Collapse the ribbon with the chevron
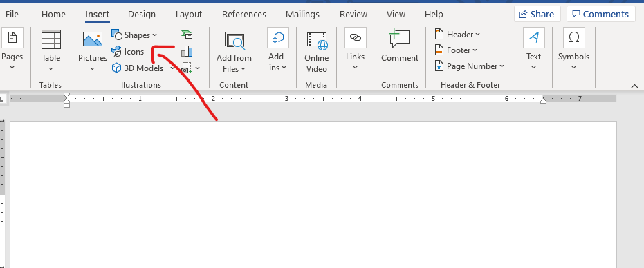This screenshot has height=268, width=644. click(634, 86)
